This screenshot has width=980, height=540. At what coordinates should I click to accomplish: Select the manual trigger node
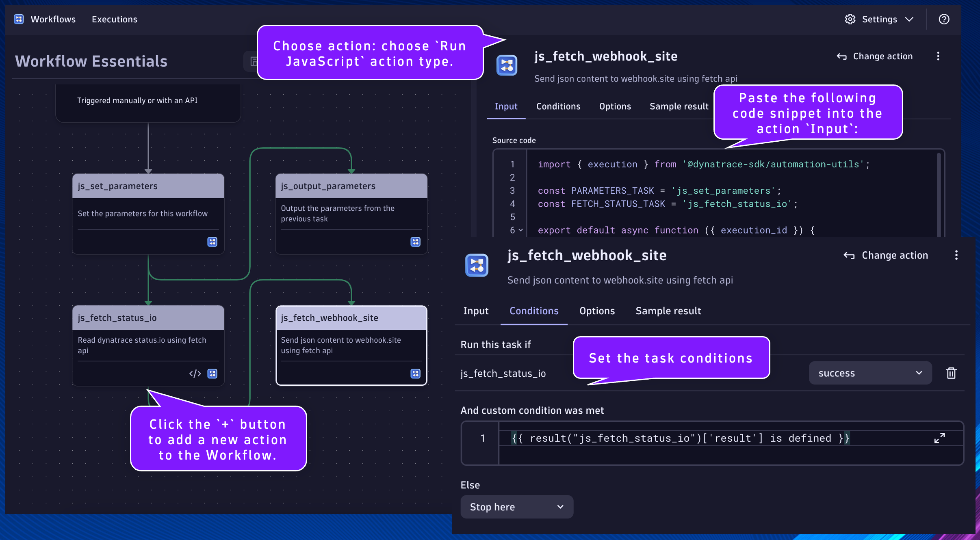[148, 103]
